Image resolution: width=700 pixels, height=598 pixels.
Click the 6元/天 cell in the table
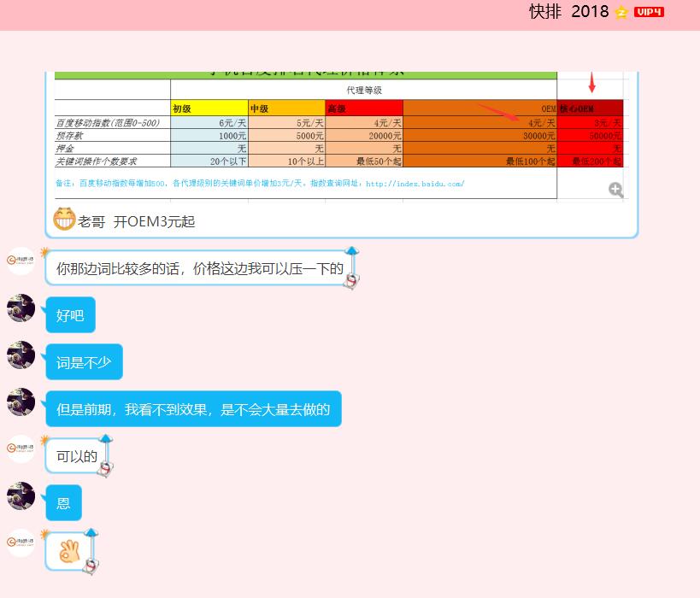209,123
